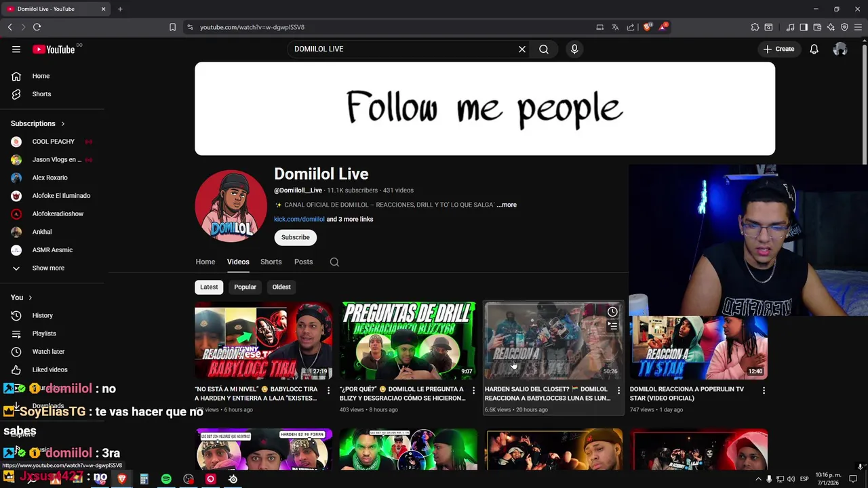Open the 'and 3 more links' text
Image resolution: width=868 pixels, height=488 pixels.
350,219
